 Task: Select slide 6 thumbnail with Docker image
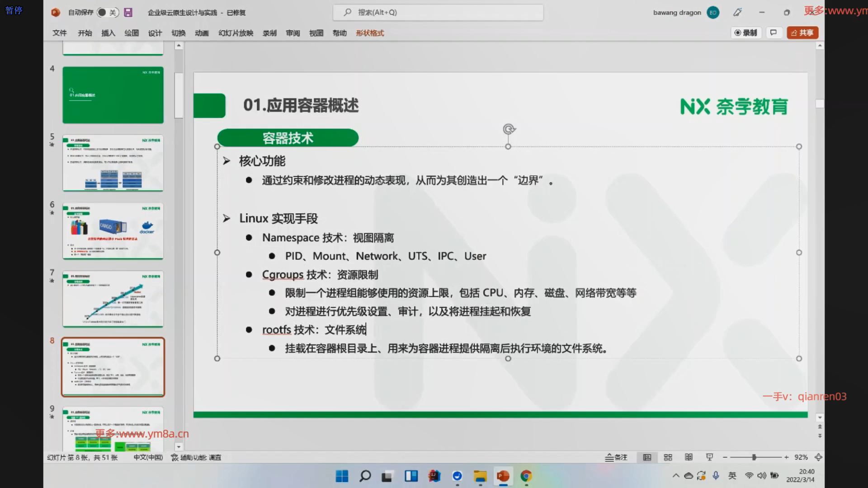click(113, 231)
